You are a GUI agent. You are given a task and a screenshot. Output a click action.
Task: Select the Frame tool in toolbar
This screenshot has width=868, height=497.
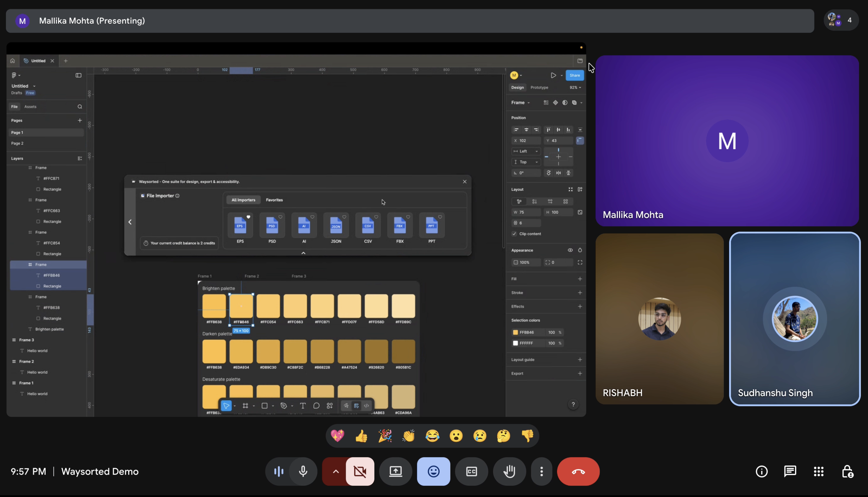point(245,406)
